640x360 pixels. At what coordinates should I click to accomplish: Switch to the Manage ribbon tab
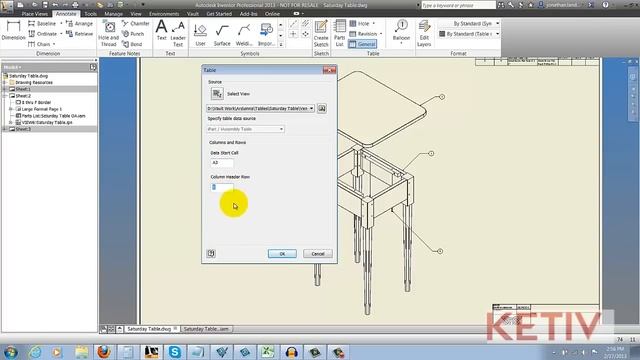pyautogui.click(x=113, y=14)
